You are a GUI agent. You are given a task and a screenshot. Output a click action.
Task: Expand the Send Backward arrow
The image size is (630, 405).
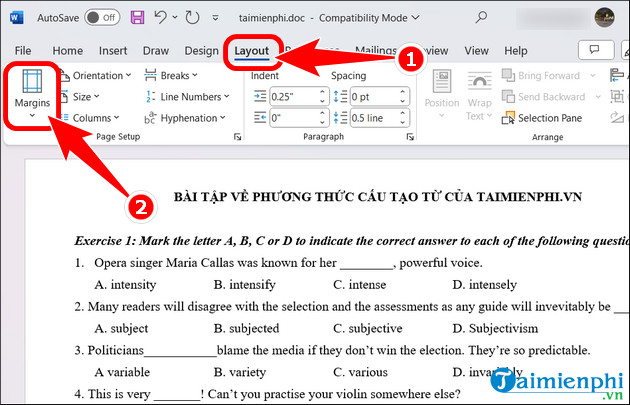(598, 97)
